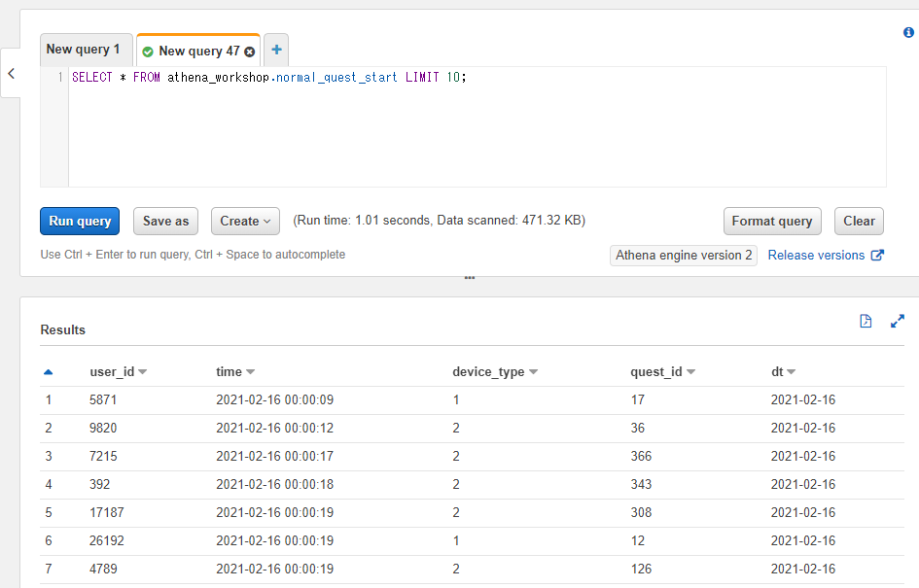Click quest_id value 17
Screen dimensions: 919x588
tap(638, 400)
